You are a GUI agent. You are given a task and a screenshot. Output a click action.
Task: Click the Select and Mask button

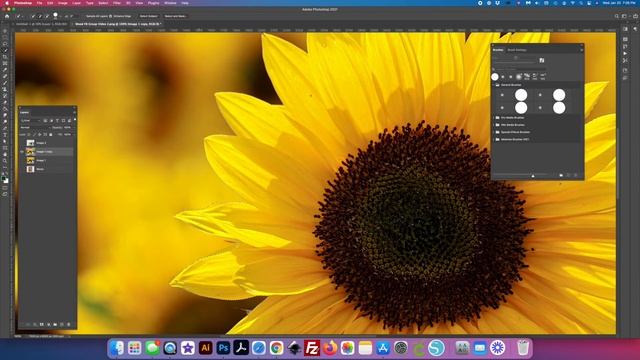point(175,16)
